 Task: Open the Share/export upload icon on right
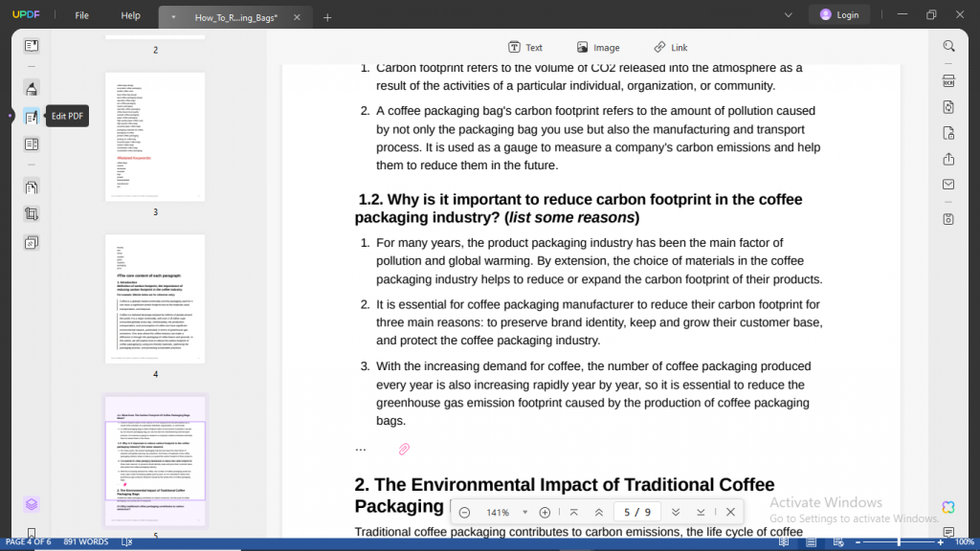pos(948,159)
